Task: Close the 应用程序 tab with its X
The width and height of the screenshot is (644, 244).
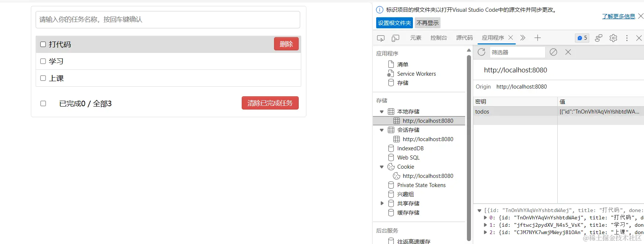Action: [511, 37]
